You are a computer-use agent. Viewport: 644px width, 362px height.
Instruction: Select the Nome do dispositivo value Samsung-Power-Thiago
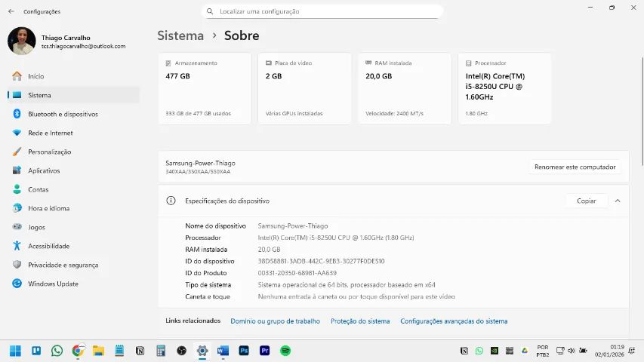tap(293, 225)
